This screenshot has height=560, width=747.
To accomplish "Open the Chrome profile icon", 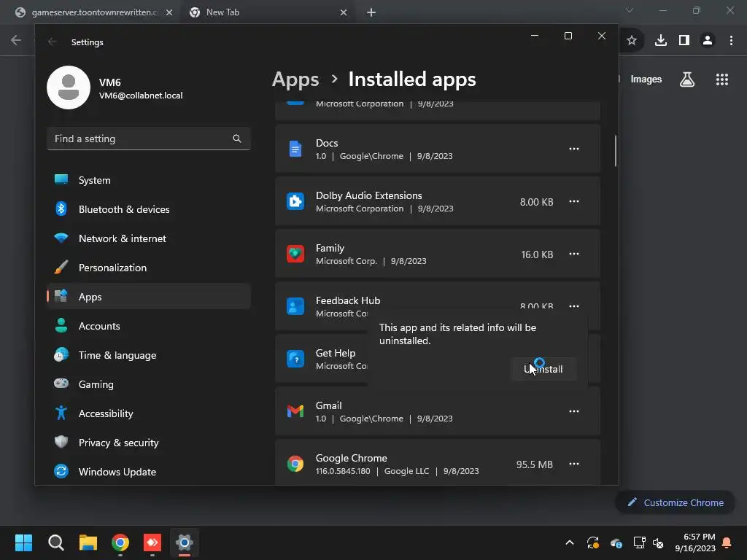I will click(708, 41).
